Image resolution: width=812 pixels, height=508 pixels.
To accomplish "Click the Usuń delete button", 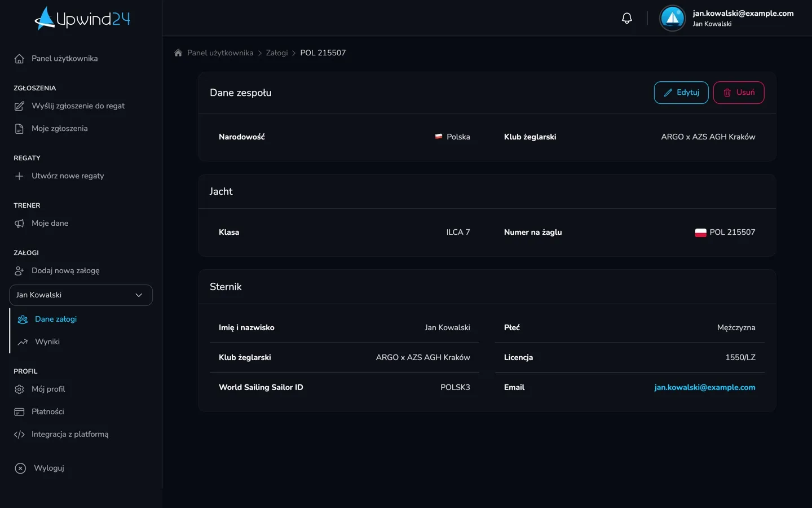I will 739,93.
